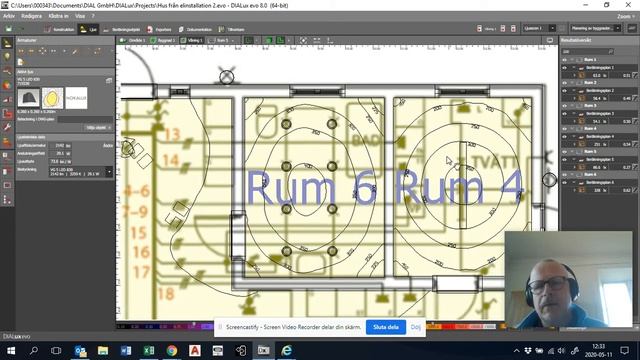Open the Klistra in menu
This screenshot has width=640, height=360.
[58, 16]
